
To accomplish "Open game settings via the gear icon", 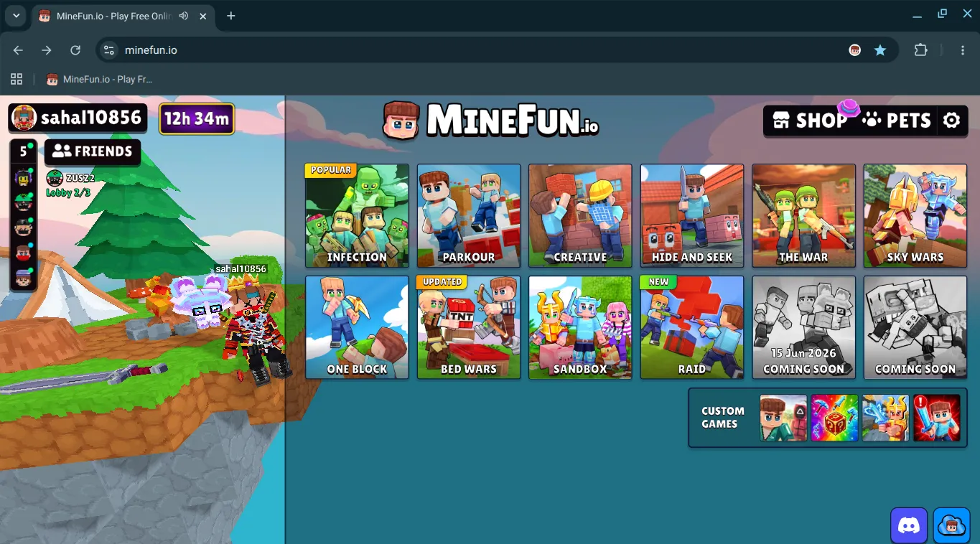I will click(951, 121).
